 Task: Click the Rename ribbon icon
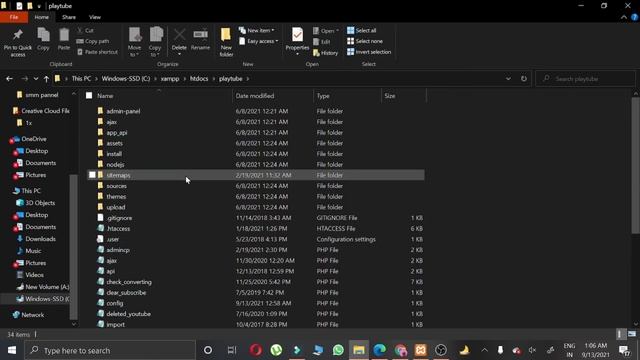[x=200, y=40]
